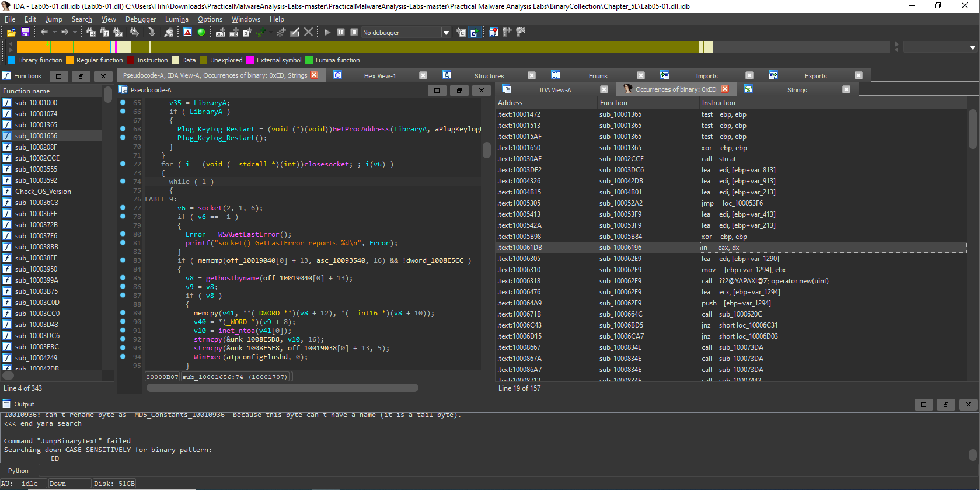The width and height of the screenshot is (980, 490).
Task: Switch to the Hex View-1 tab
Action: pyautogui.click(x=379, y=76)
